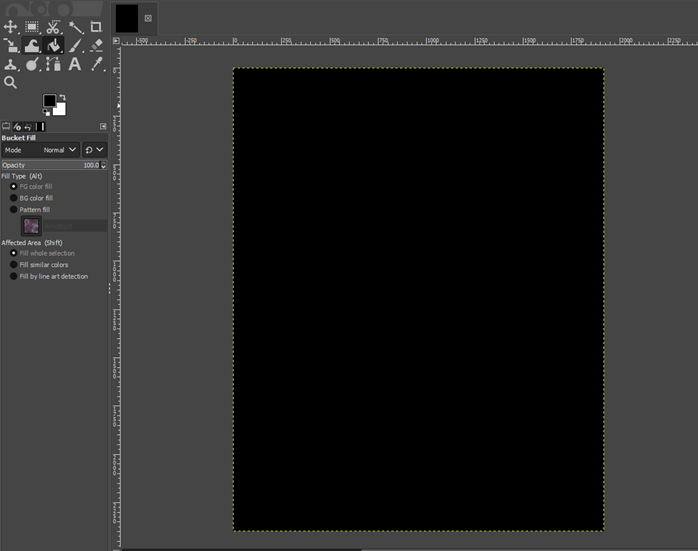The width and height of the screenshot is (698, 551).
Task: Select the Zoom magnifier tool
Action: pos(10,82)
